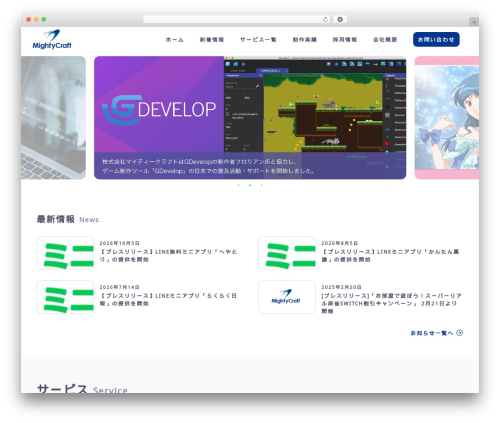Open the 会社概要 navigation item

coord(385,40)
